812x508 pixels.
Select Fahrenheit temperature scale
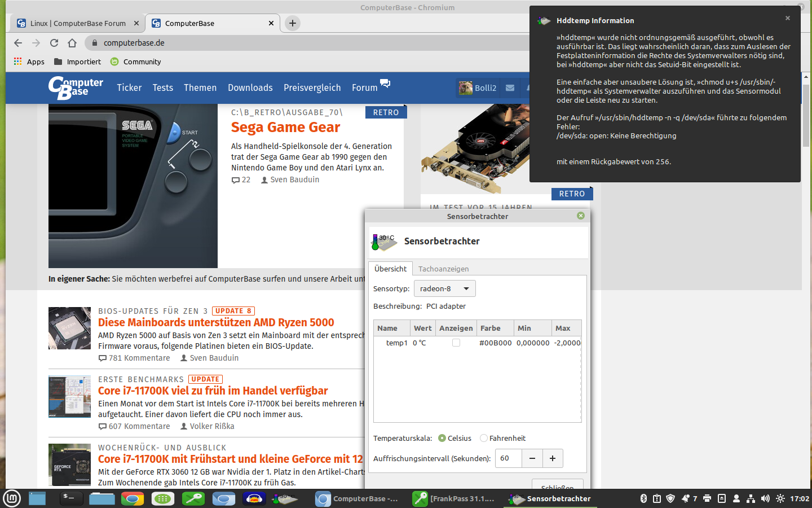[502, 438]
